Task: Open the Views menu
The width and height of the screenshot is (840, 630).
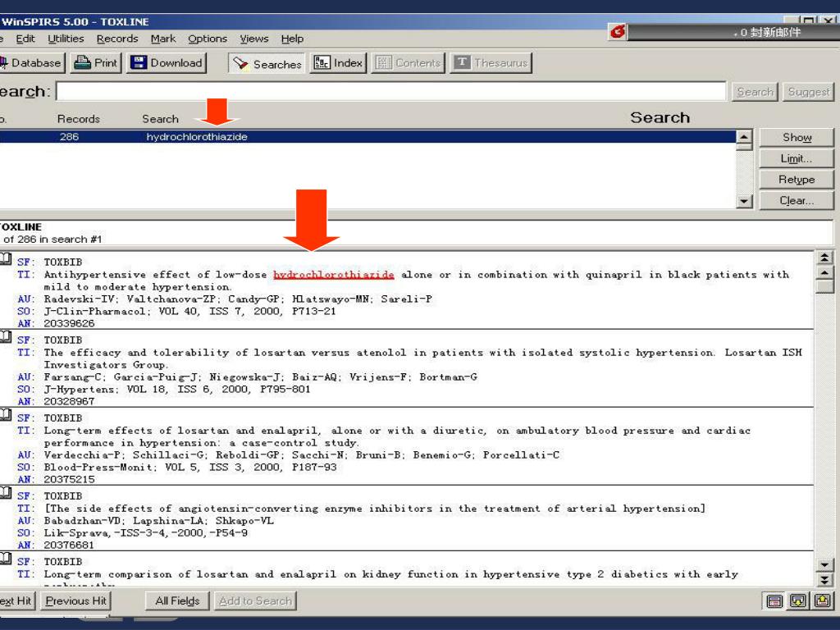Action: (x=254, y=39)
